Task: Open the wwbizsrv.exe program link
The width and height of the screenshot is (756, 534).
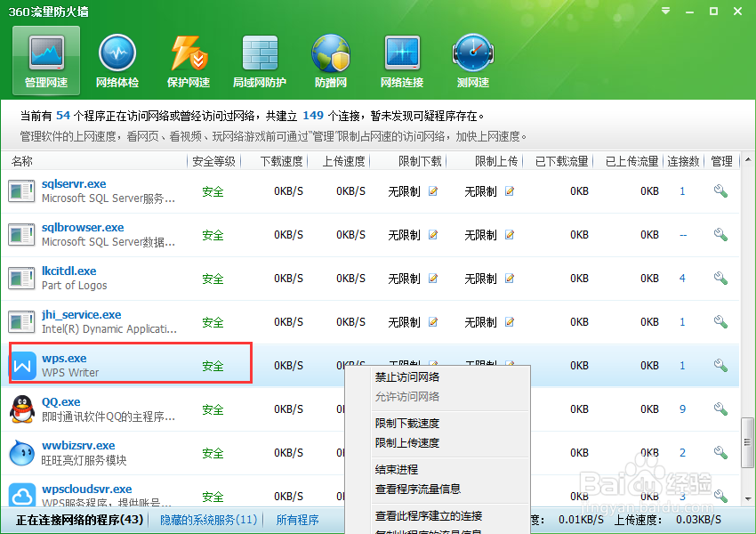Action: (x=78, y=445)
